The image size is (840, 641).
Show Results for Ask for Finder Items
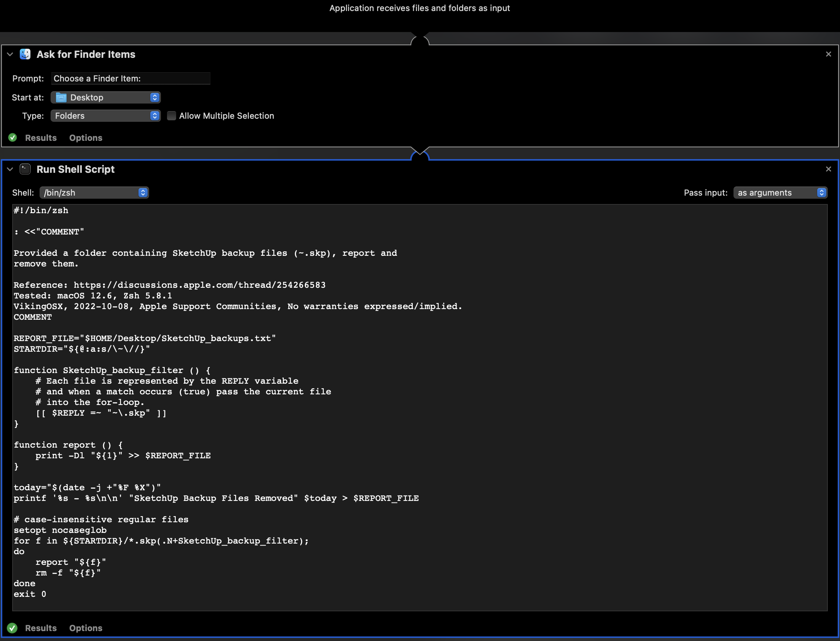tap(41, 138)
